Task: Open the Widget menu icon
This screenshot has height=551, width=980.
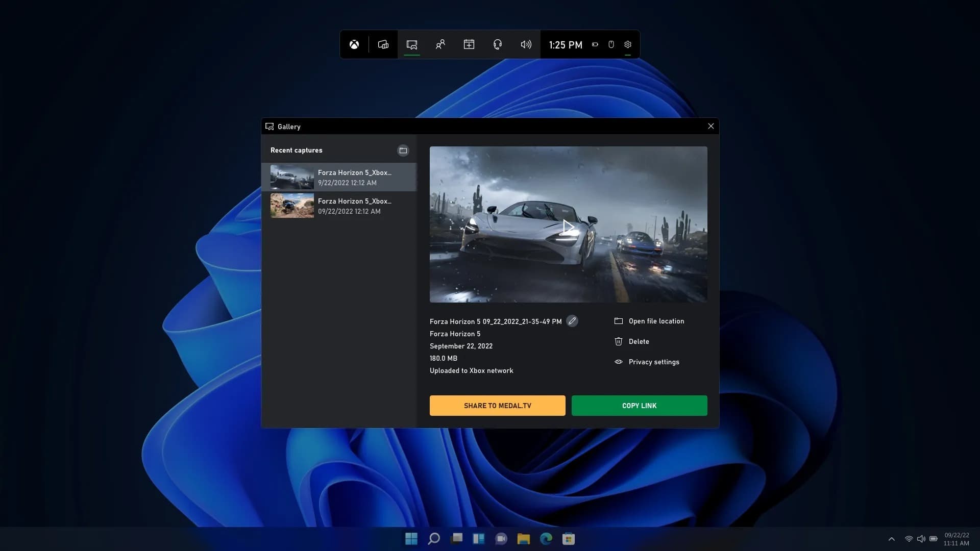Action: [x=383, y=44]
